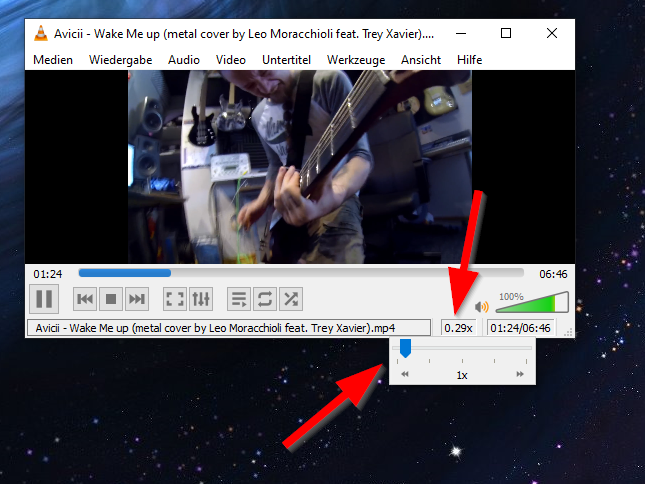Minimize the VLC window
Screen dimensions: 645x484
(461, 33)
